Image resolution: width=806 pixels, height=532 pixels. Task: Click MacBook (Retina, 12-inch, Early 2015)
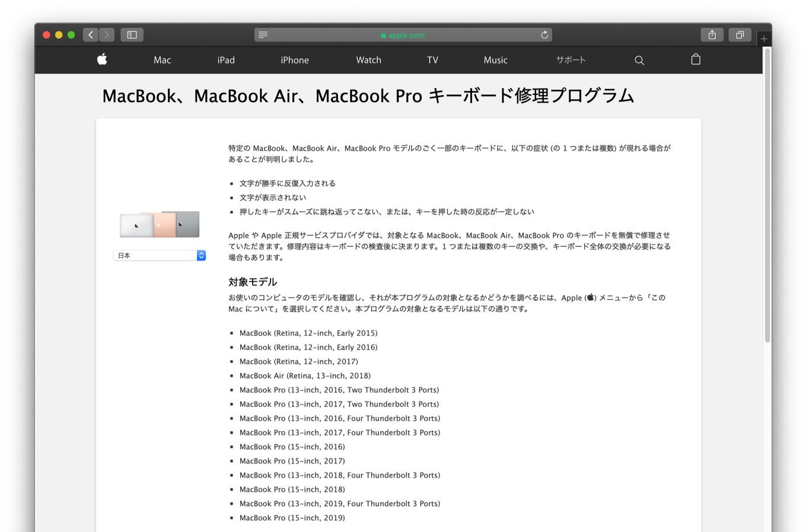(308, 333)
